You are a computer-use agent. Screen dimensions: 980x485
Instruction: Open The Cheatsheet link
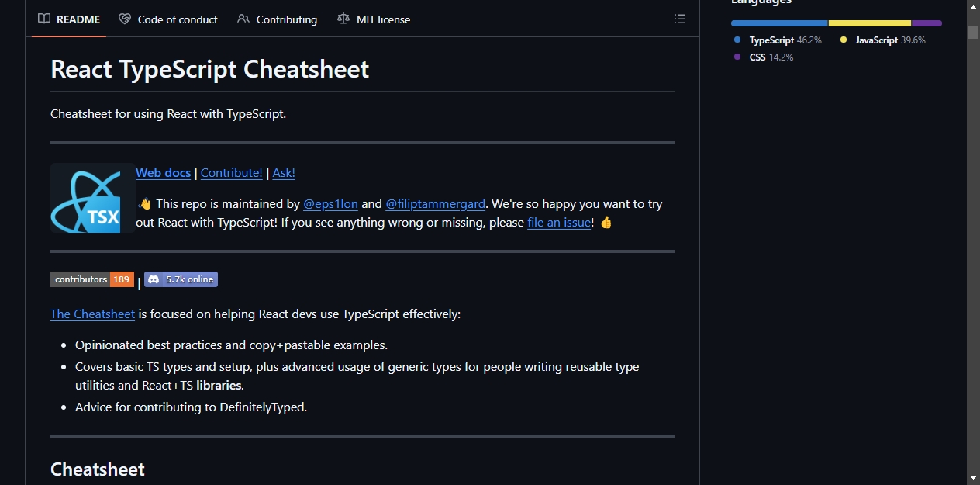tap(92, 314)
